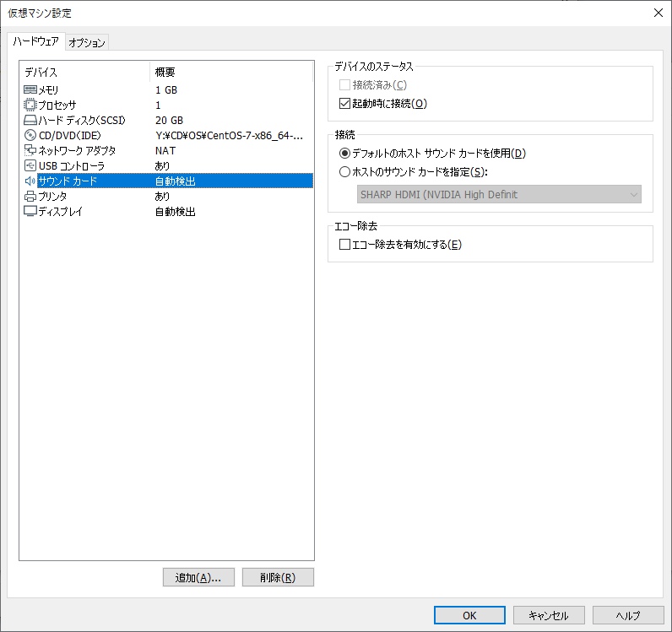Open the SHARP HDMI sound card dropdown
The image size is (672, 632).
pyautogui.click(x=499, y=195)
